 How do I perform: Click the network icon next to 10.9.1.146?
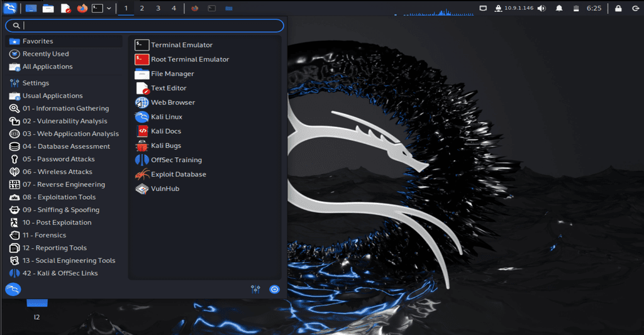pos(498,8)
